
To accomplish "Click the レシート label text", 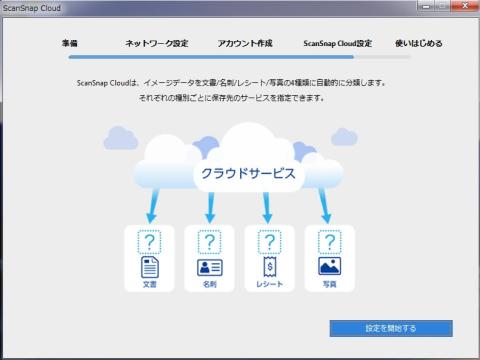I will click(x=270, y=284).
